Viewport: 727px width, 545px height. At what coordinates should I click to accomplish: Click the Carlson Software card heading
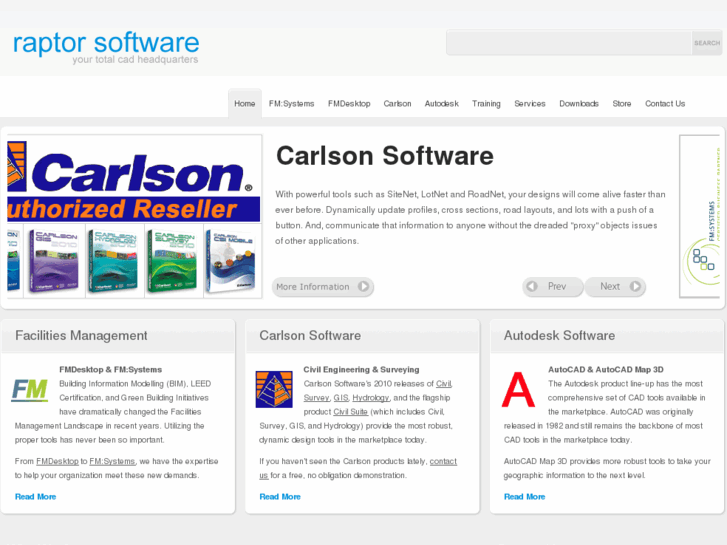pos(310,335)
